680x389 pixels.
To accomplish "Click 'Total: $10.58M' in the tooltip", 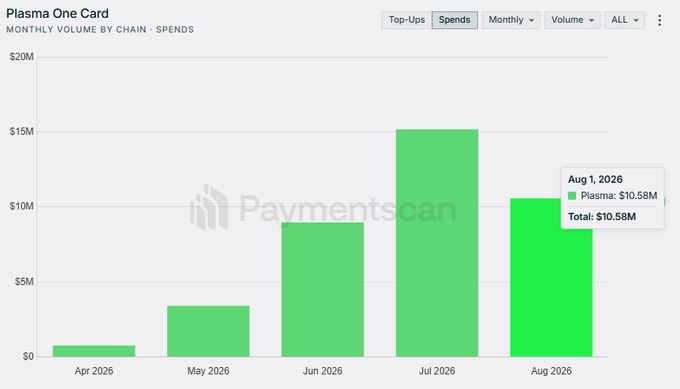I will pos(602,216).
